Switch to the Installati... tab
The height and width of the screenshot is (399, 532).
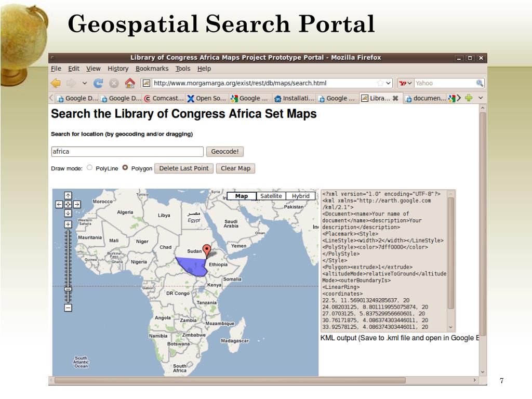294,98
